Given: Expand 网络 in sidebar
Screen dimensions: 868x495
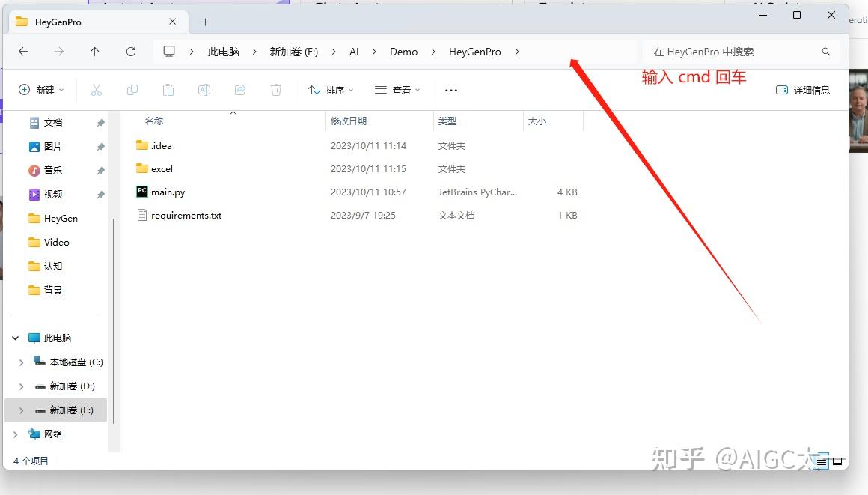Looking at the screenshot, I should point(16,434).
